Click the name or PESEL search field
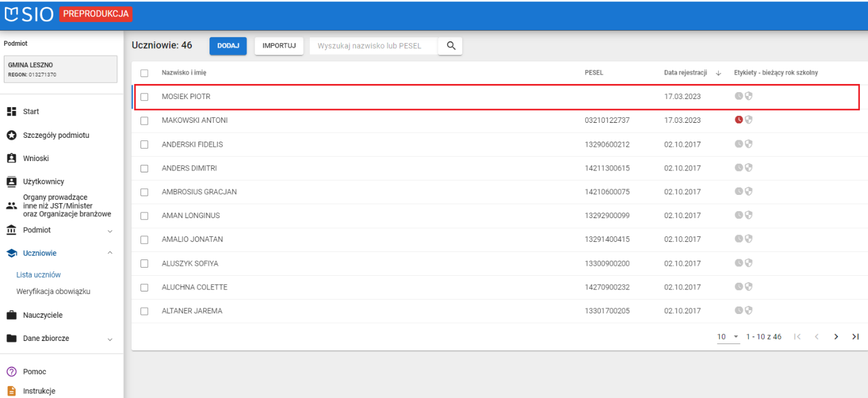 [x=373, y=46]
